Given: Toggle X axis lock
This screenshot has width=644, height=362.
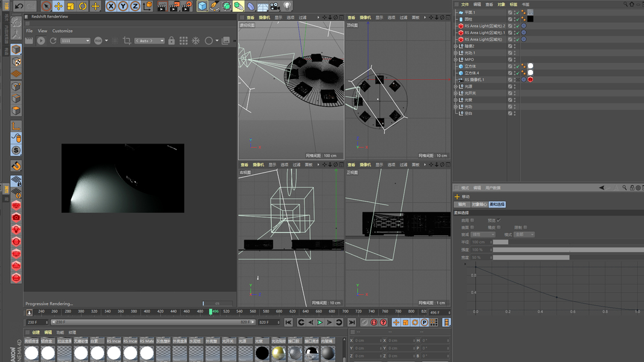Looking at the screenshot, I should (x=111, y=6).
